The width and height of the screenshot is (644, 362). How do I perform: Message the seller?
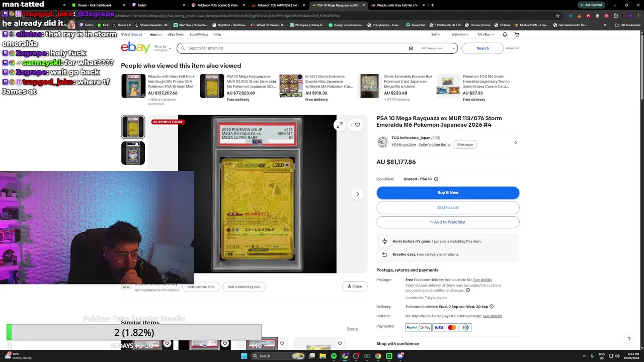click(465, 144)
